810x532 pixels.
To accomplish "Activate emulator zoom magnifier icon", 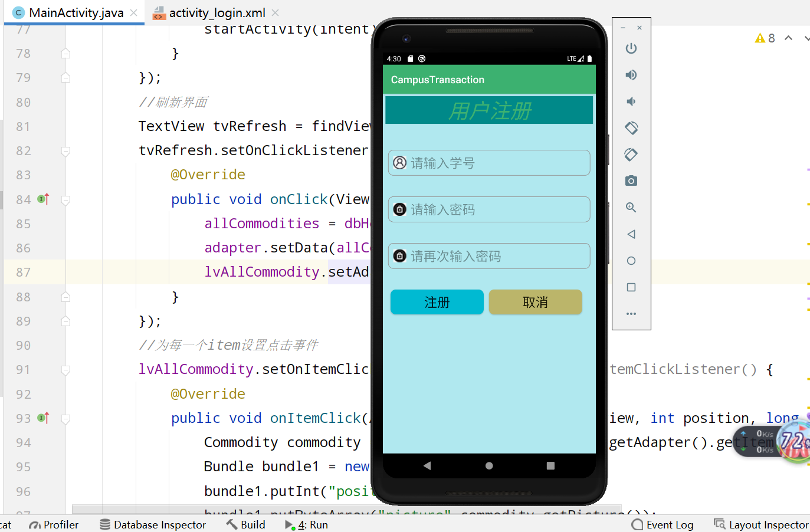I will tap(631, 208).
